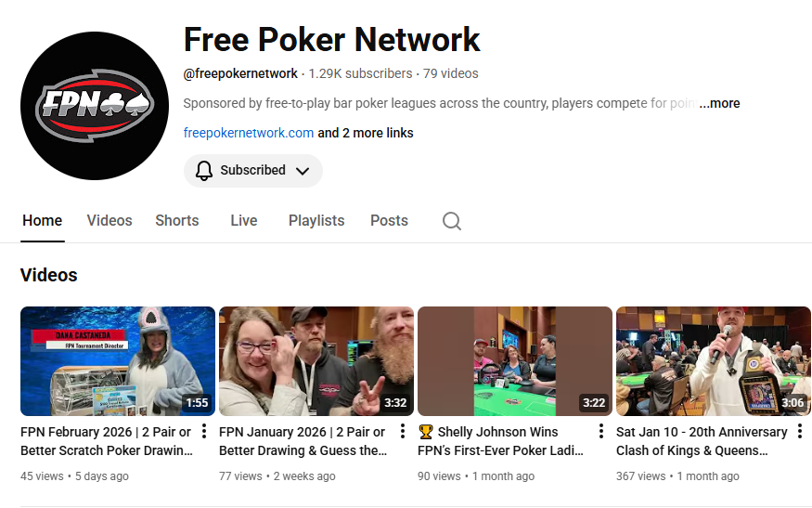
Task: Open options menu for FPN February 2026 video
Action: click(204, 431)
